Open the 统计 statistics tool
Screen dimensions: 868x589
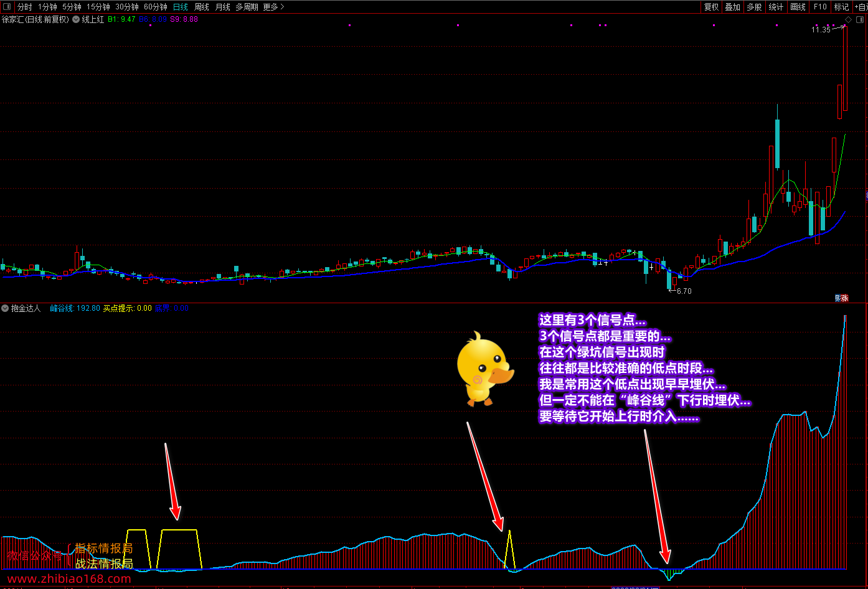776,7
